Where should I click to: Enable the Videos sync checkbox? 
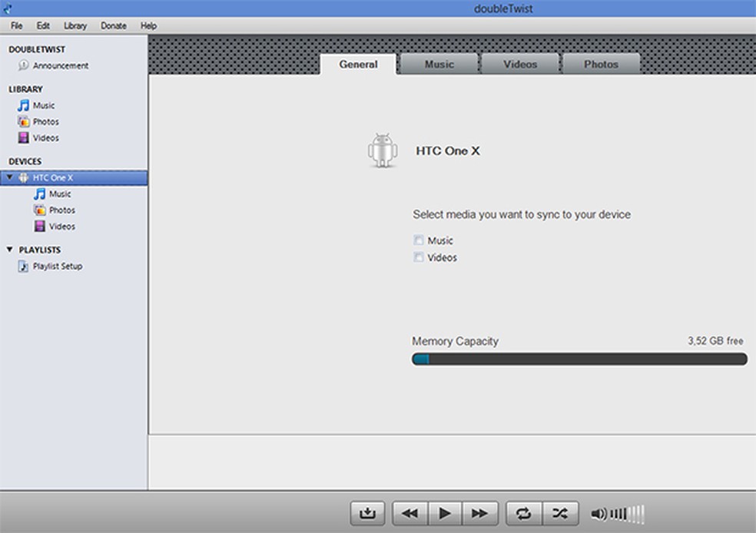coord(419,257)
